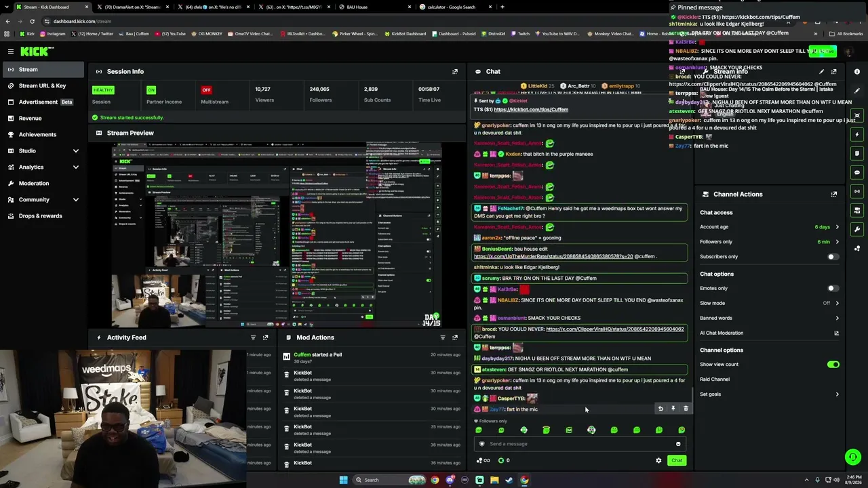Open chat settings gear icon
868x488 pixels.
[x=658, y=460]
